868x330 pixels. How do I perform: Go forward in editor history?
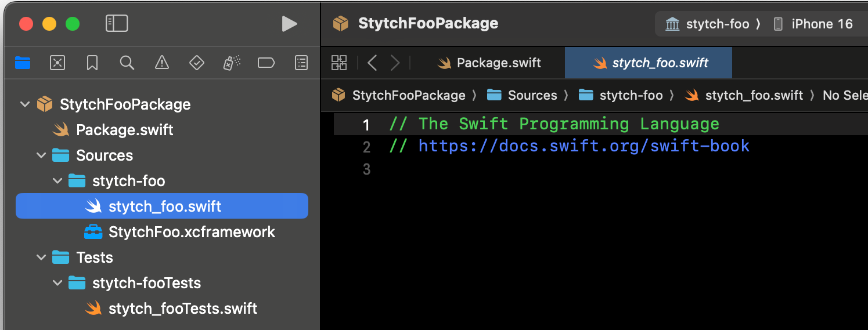(x=395, y=63)
